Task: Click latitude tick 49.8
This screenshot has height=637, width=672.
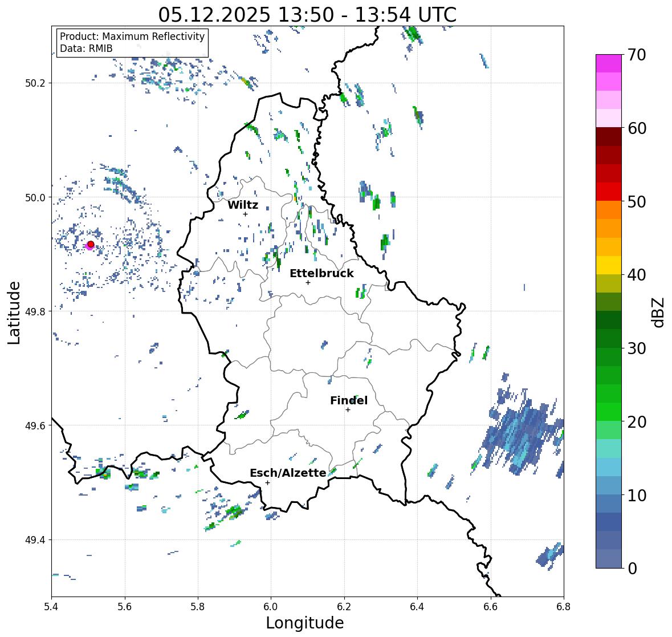Action: [35, 311]
